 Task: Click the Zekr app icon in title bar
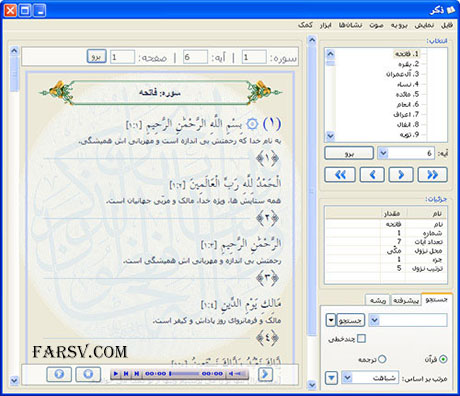point(451,10)
